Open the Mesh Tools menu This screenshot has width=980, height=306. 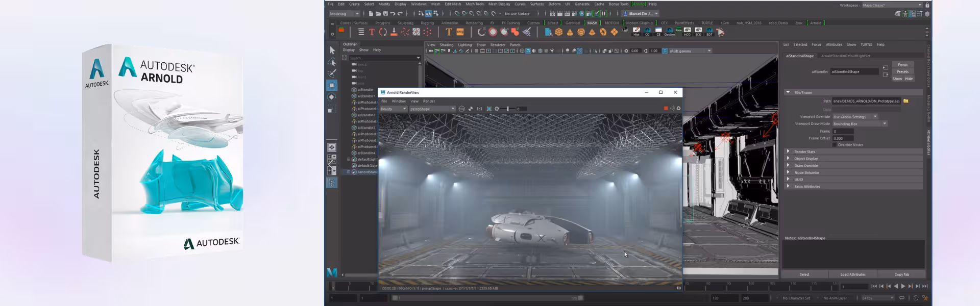point(474,4)
